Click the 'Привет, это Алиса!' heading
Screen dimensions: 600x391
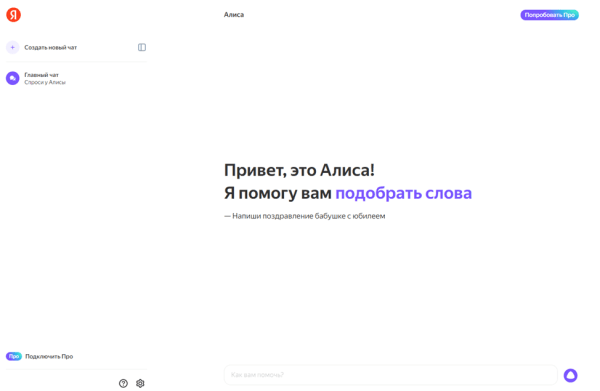[299, 170]
